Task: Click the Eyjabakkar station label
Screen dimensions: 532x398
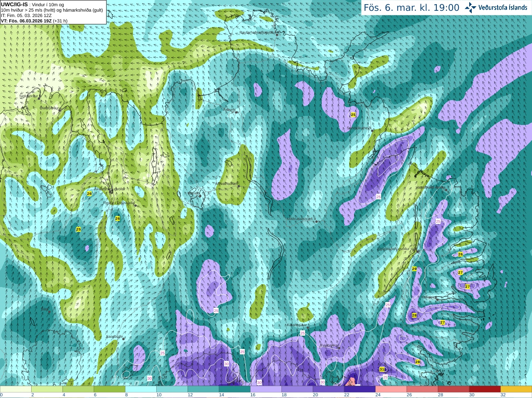Action: (x=329, y=345)
